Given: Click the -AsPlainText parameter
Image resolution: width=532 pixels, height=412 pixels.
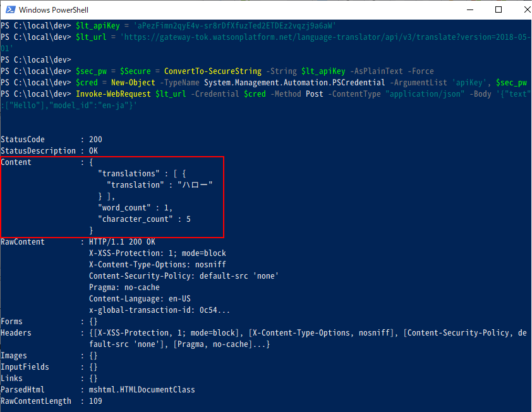Looking at the screenshot, I should point(377,71).
